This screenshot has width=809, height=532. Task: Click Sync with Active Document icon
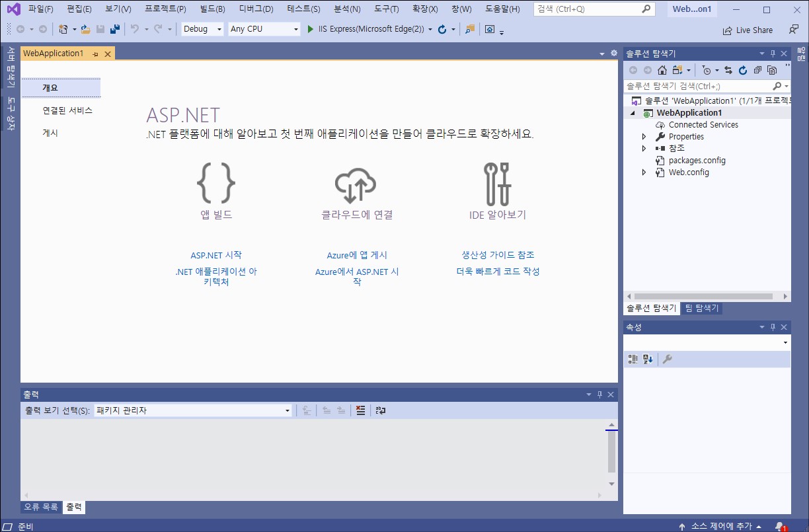[728, 70]
